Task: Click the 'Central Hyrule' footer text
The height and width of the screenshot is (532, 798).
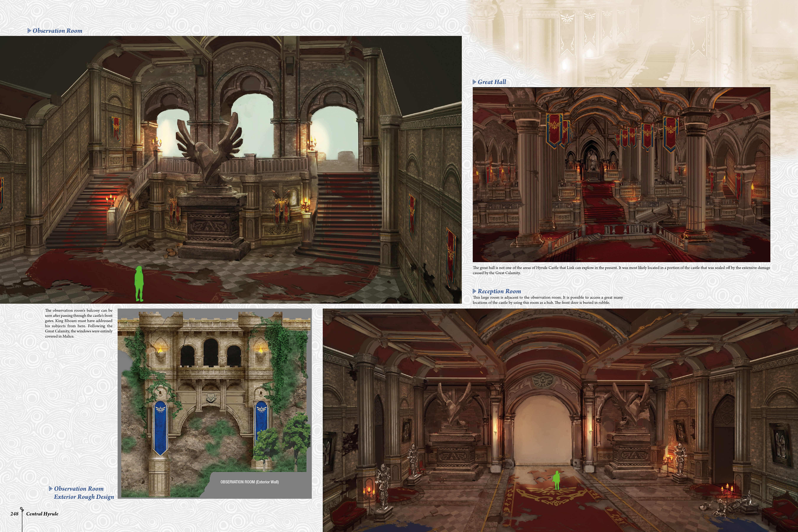Action: point(42,514)
